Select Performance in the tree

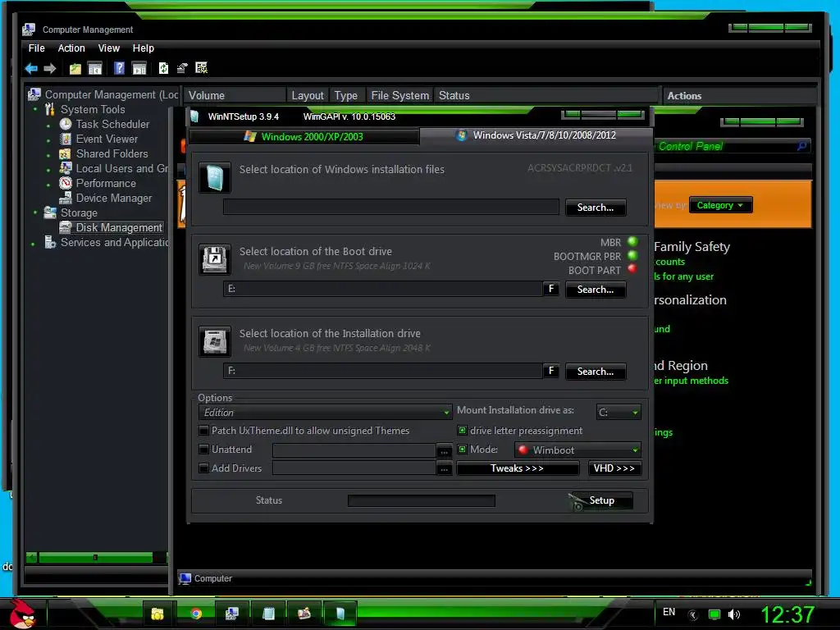point(106,183)
